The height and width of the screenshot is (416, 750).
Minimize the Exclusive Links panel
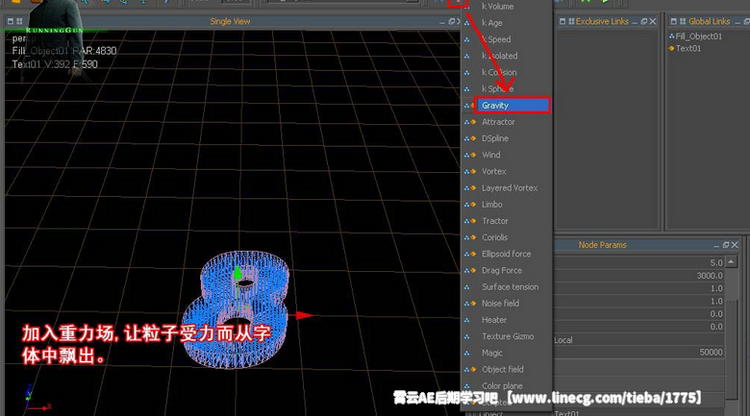[x=635, y=22]
